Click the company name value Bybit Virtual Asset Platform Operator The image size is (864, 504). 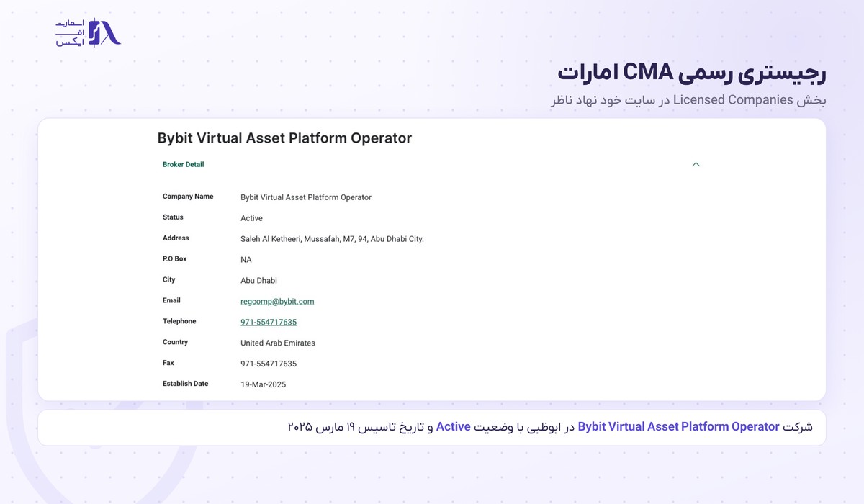306,197
